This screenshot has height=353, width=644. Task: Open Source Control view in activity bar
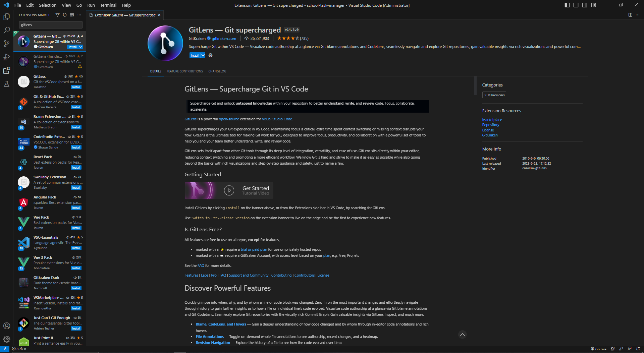click(6, 44)
